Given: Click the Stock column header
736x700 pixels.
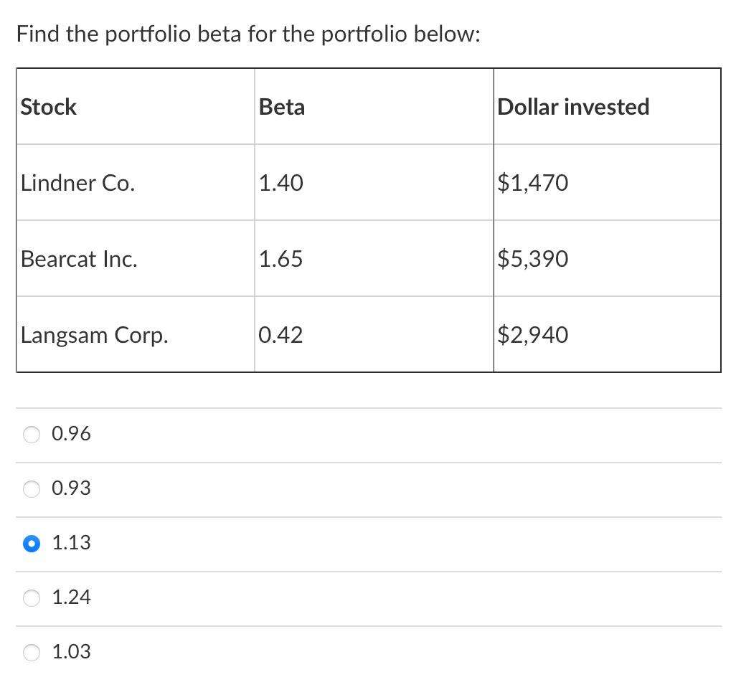Looking at the screenshot, I should tap(48, 106).
